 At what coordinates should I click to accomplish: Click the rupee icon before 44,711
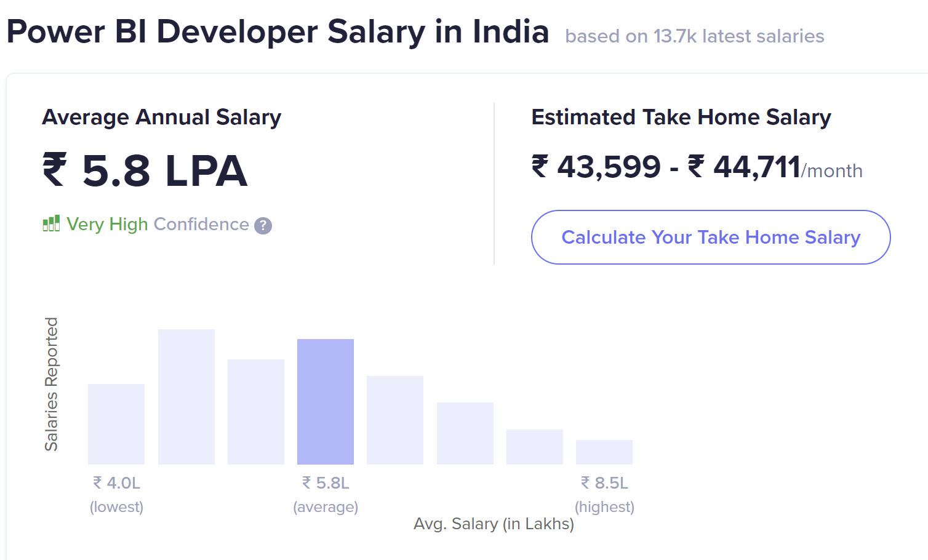[696, 166]
